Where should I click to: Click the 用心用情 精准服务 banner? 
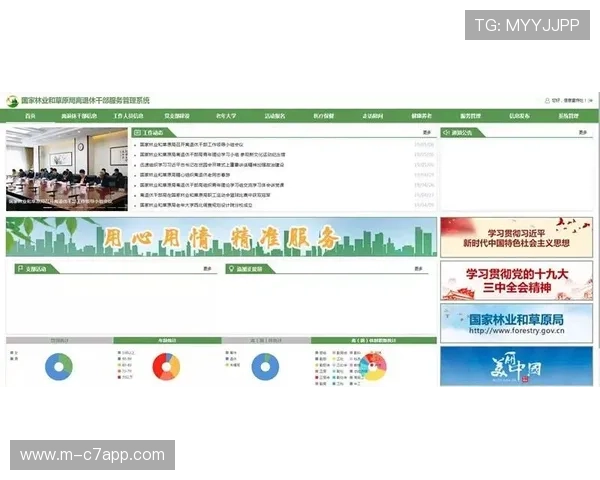coord(221,237)
